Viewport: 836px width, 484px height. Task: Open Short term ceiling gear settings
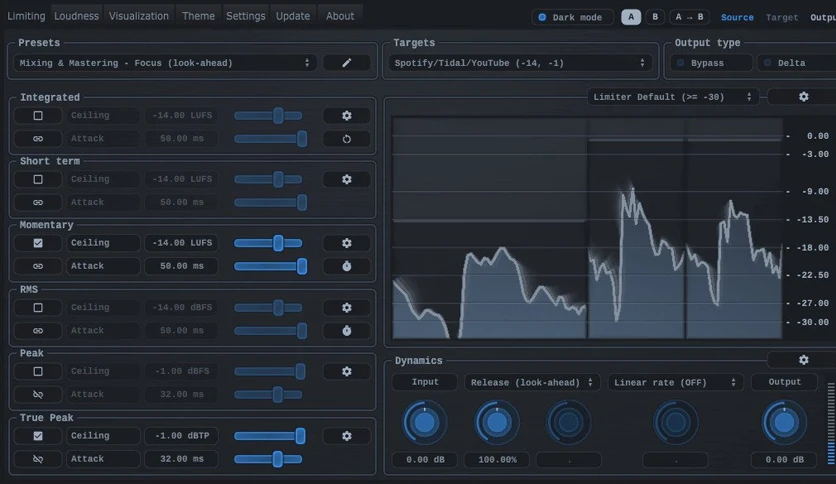[x=347, y=179]
